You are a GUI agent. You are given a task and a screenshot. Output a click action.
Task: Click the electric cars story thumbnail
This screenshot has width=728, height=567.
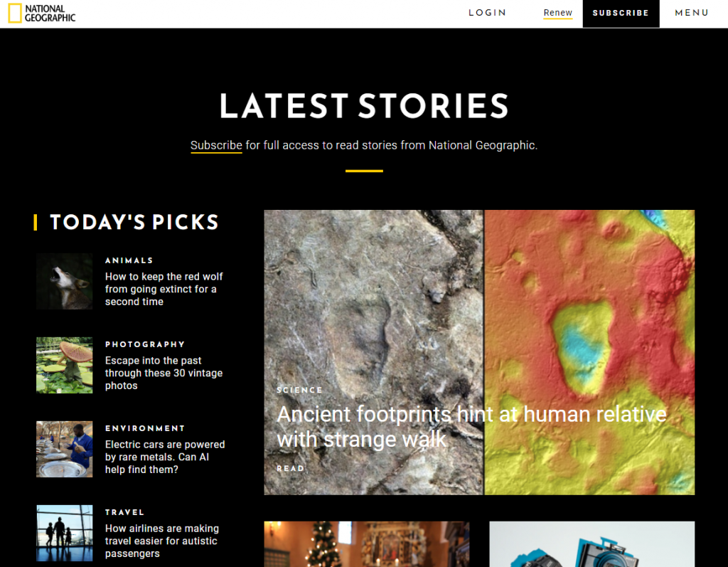[65, 449]
